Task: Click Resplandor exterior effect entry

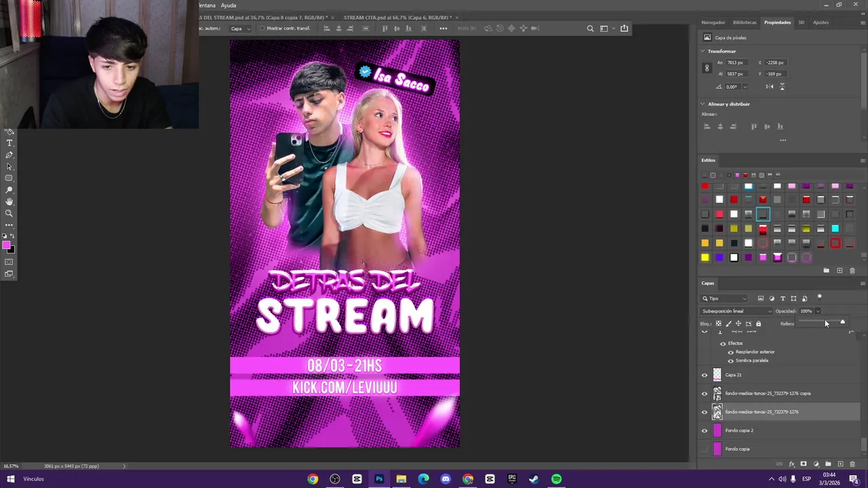Action: pyautogui.click(x=755, y=352)
